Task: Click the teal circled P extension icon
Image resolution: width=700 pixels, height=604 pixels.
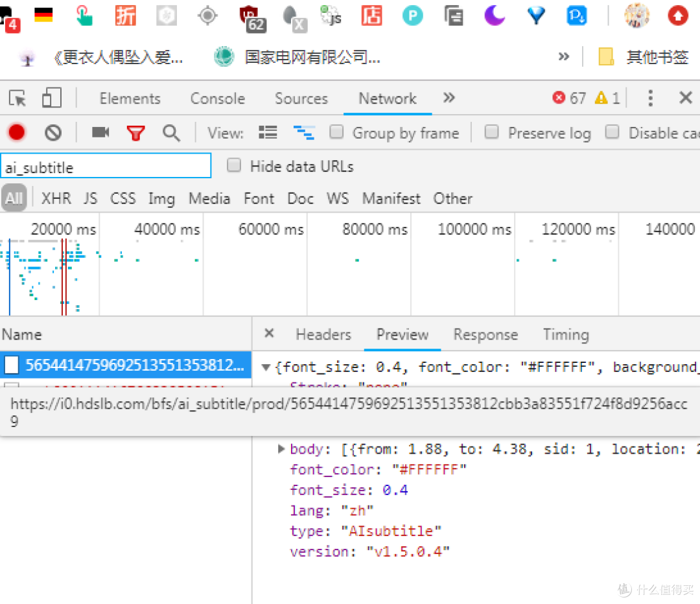Action: pyautogui.click(x=412, y=16)
